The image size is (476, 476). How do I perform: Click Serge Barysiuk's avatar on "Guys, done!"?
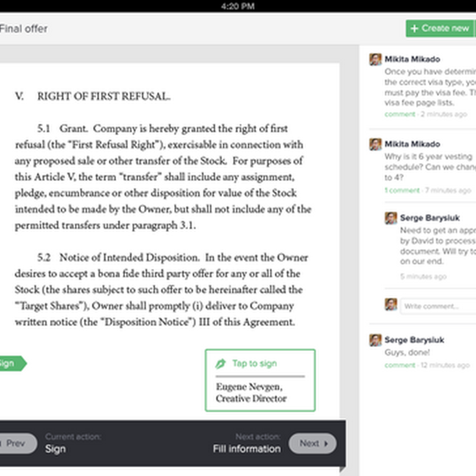point(375,340)
